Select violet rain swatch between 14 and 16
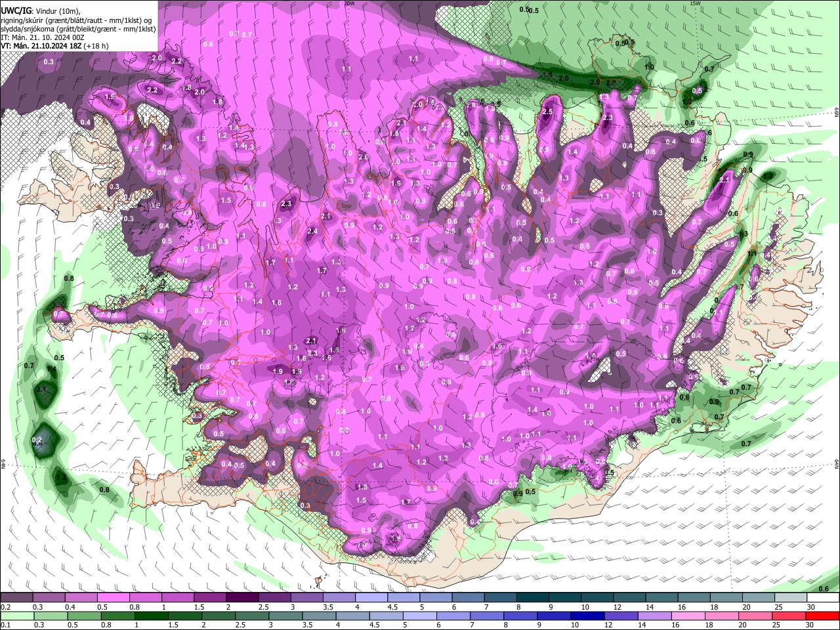Image resolution: width=840 pixels, height=630 pixels. point(654,616)
